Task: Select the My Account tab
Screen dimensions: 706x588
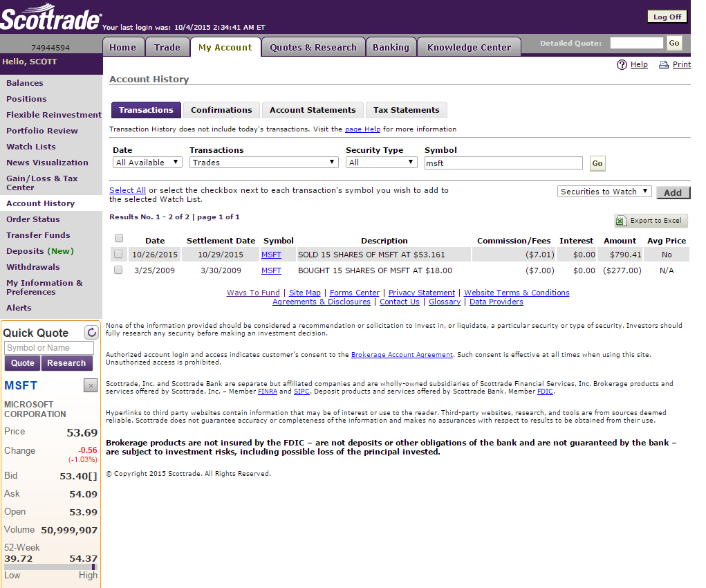Action: 225,47
